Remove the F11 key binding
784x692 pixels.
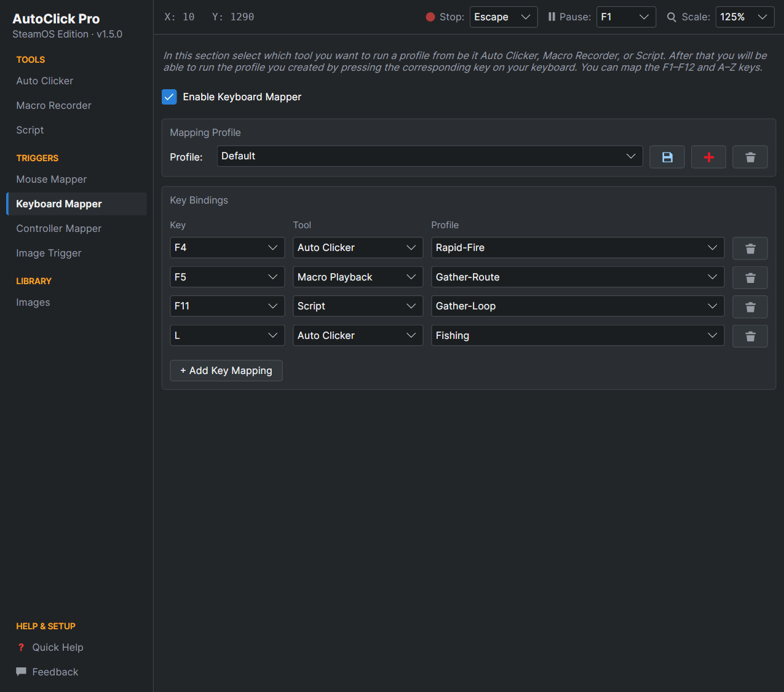click(x=750, y=307)
